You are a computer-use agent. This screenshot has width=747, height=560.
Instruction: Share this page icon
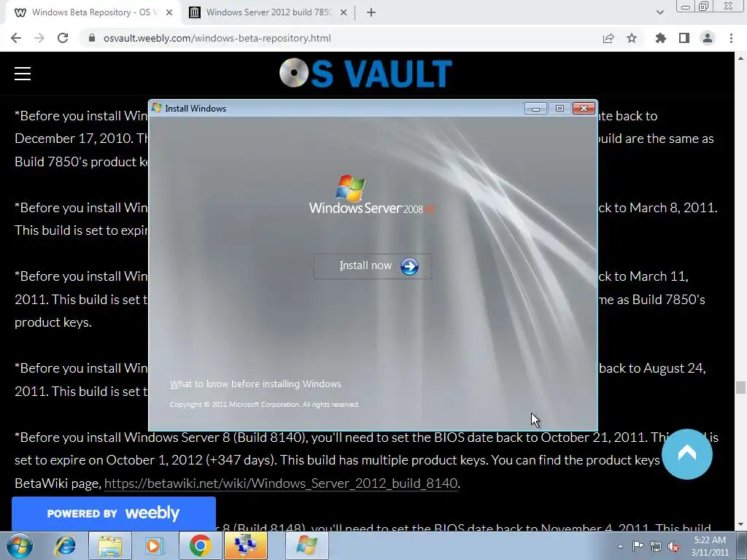608,38
